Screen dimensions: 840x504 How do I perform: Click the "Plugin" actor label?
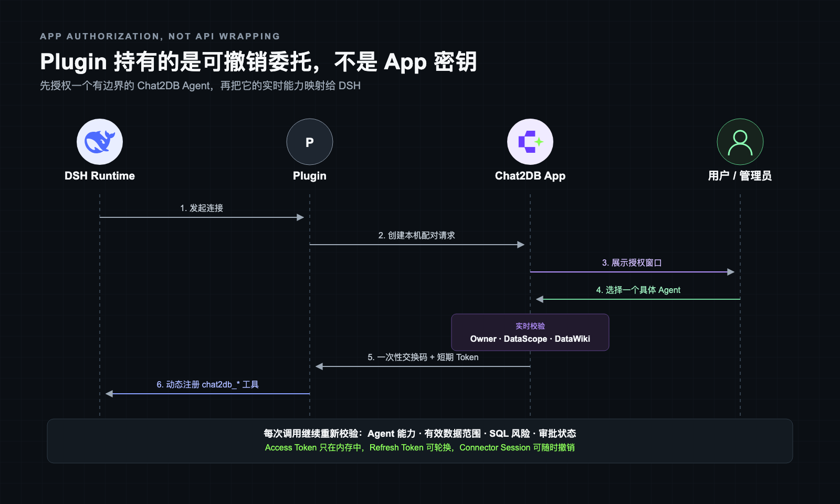click(310, 176)
